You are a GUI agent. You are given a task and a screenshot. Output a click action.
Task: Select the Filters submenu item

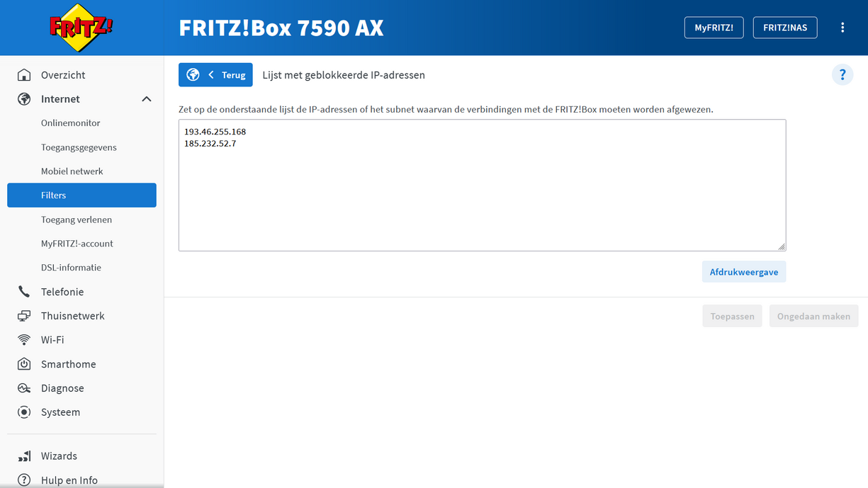81,195
